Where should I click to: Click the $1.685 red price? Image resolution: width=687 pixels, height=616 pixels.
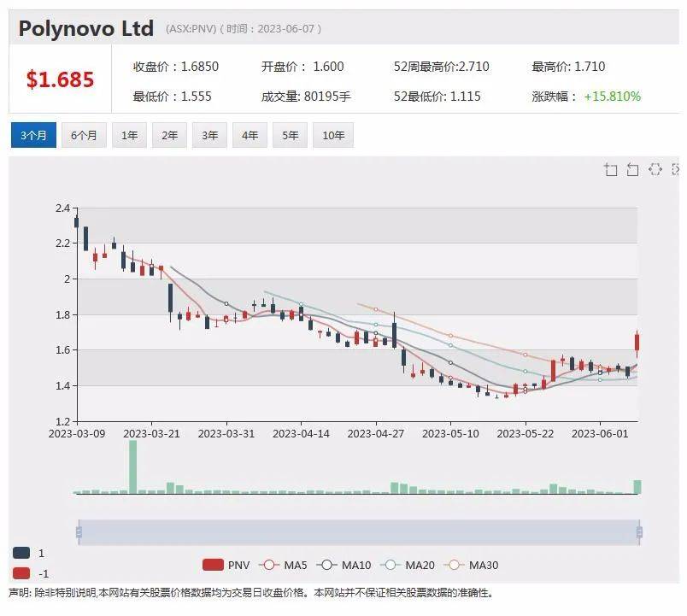click(x=60, y=79)
